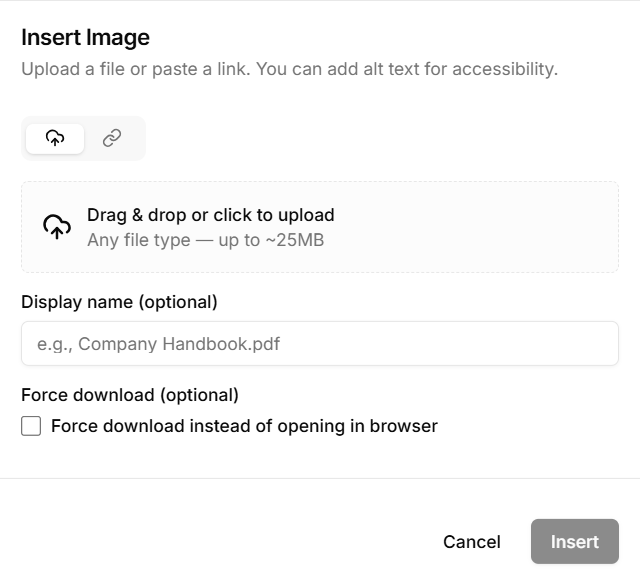
Task: Click the 'Insert Image' dialog title
Action: pos(85,37)
